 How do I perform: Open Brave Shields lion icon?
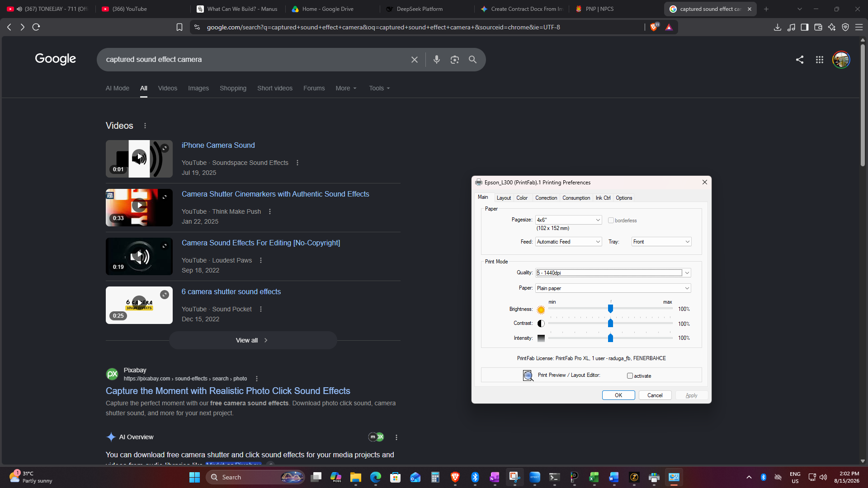click(x=654, y=27)
